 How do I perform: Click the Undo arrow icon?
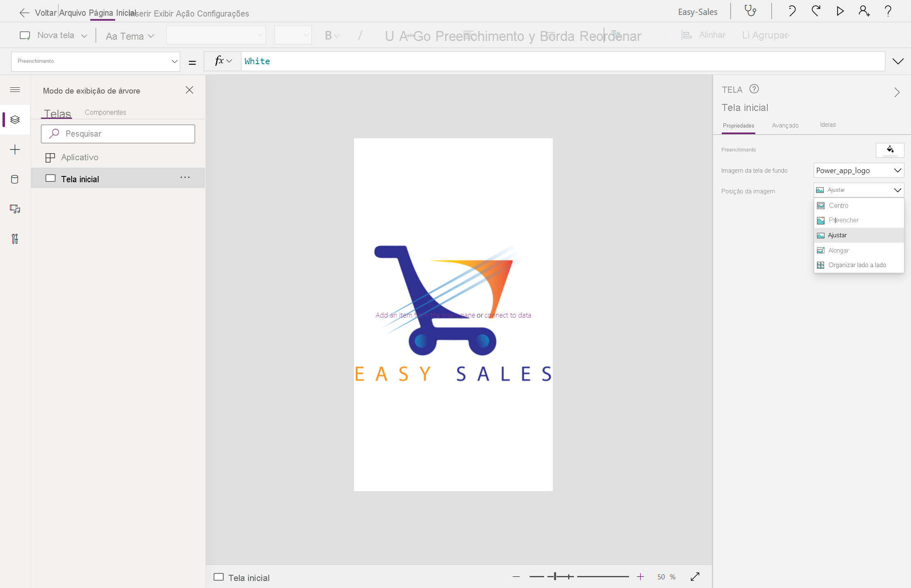click(791, 11)
